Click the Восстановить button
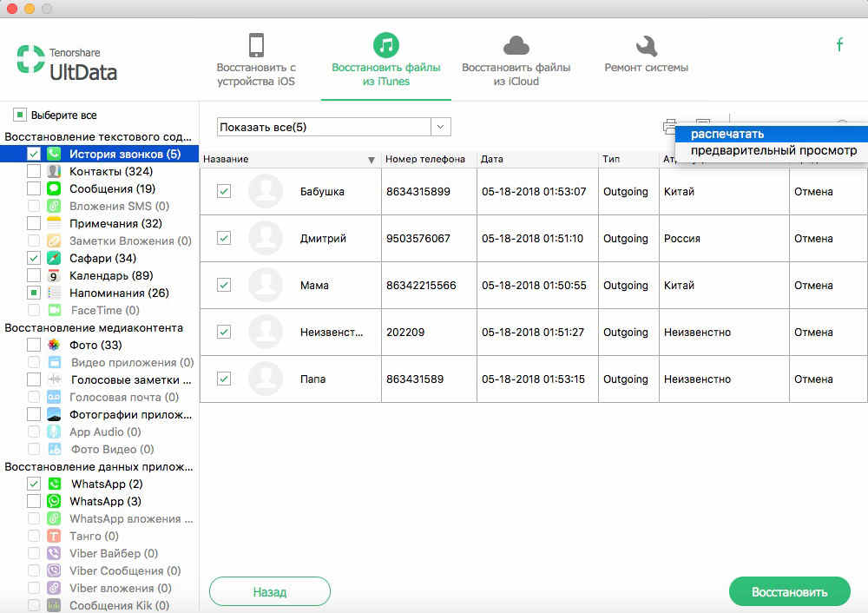The image size is (868, 613). (789, 592)
